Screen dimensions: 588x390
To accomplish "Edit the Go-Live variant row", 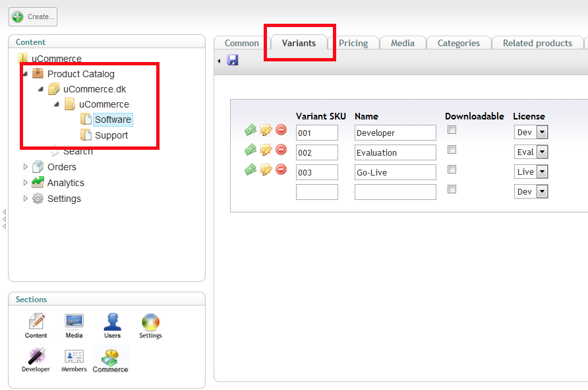I will 266,170.
